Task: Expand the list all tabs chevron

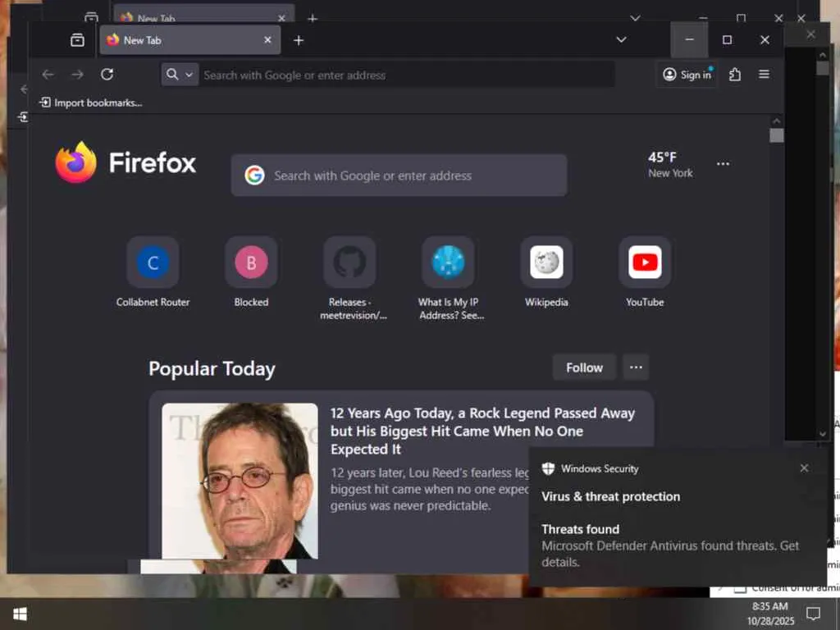Action: 621,40
